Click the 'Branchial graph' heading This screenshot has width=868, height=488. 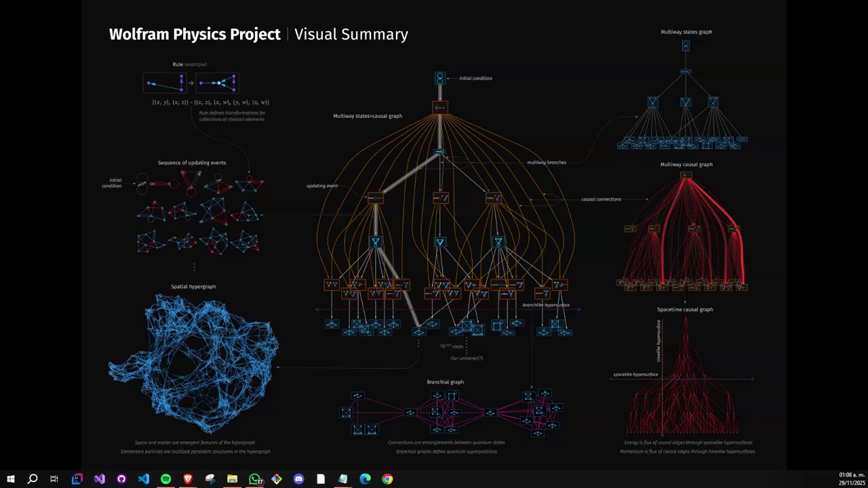(445, 382)
